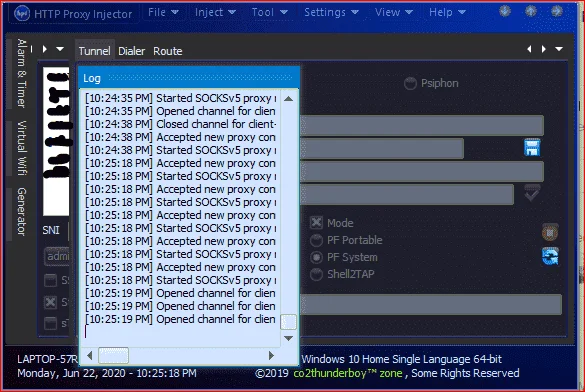Click the admin text field
585x392 pixels.
pyautogui.click(x=57, y=256)
